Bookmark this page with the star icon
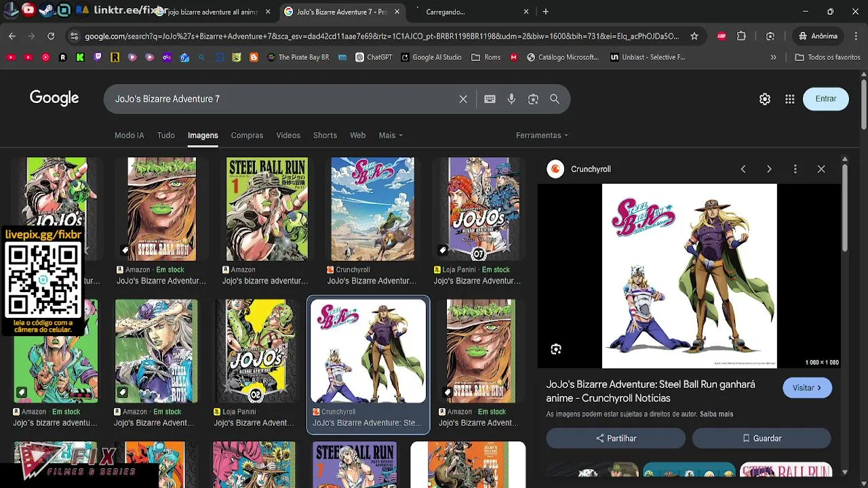Viewport: 868px width, 488px height. click(694, 36)
